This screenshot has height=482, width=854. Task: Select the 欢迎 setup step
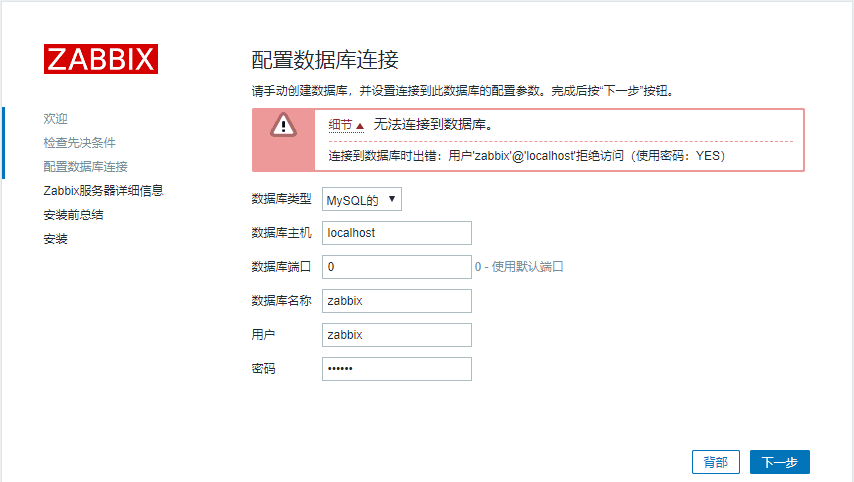[x=56, y=119]
